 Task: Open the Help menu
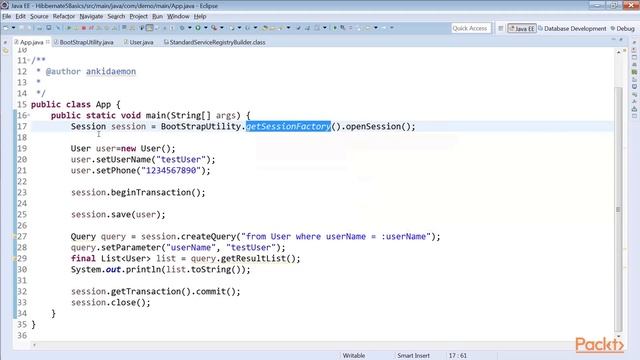click(x=200, y=16)
